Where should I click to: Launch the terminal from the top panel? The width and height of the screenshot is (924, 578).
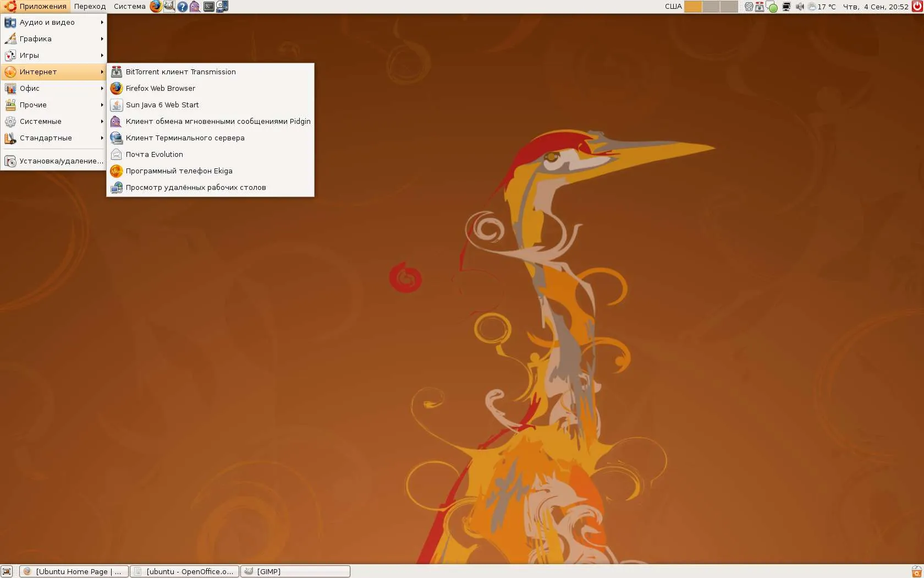(209, 7)
